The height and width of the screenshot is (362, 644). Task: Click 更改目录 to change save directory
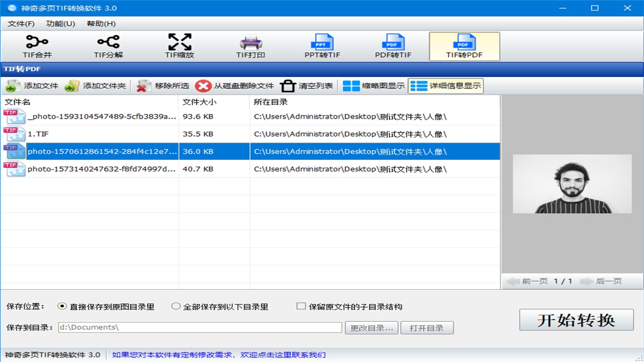click(371, 327)
